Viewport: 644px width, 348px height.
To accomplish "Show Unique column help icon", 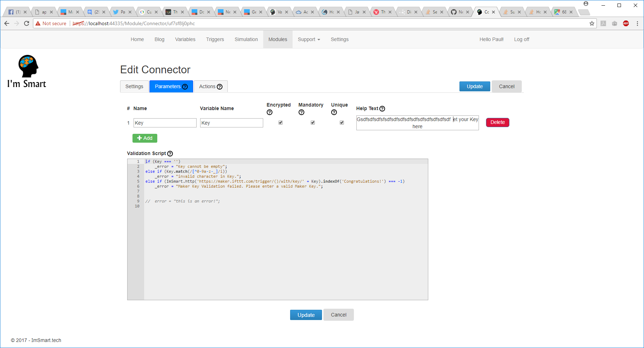I will [334, 112].
